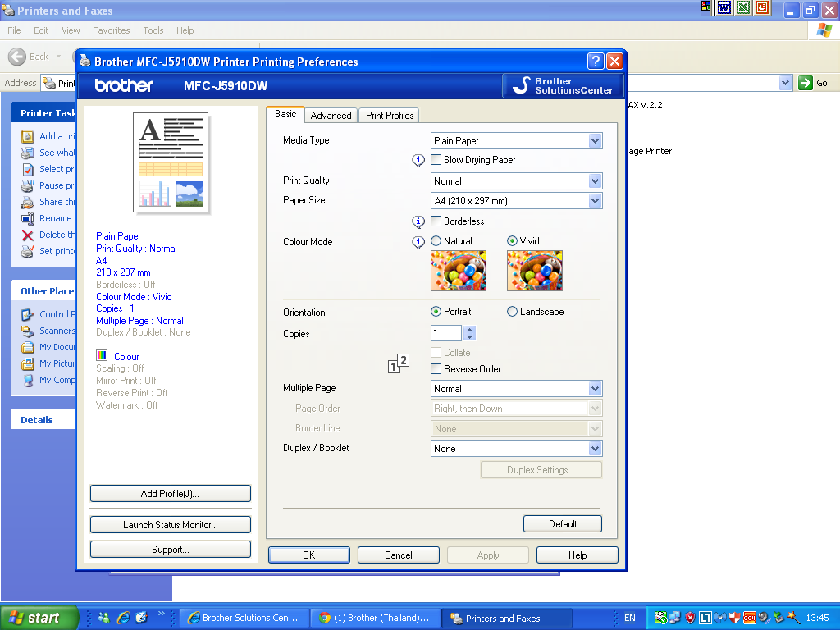Click the Support... button
840x630 pixels.
tap(171, 549)
